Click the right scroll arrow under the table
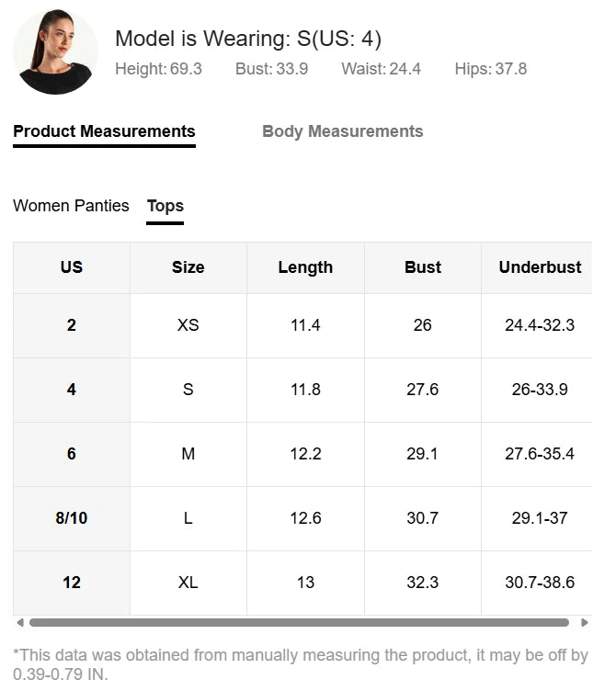 pyautogui.click(x=585, y=623)
